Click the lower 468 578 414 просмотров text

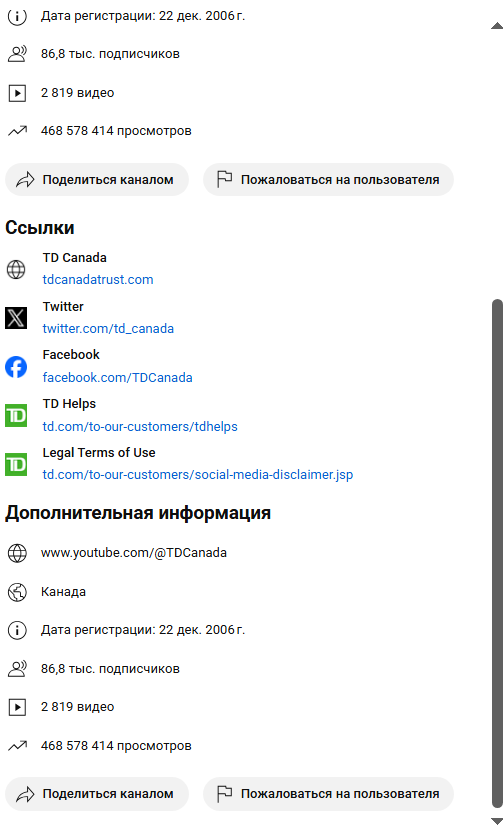point(116,746)
